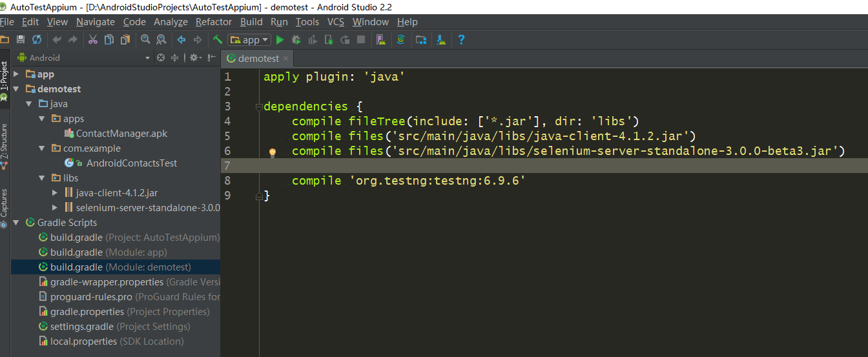The image size is (868, 357).
Task: Select build.gradle (Module: demotest)
Action: pos(115,267)
